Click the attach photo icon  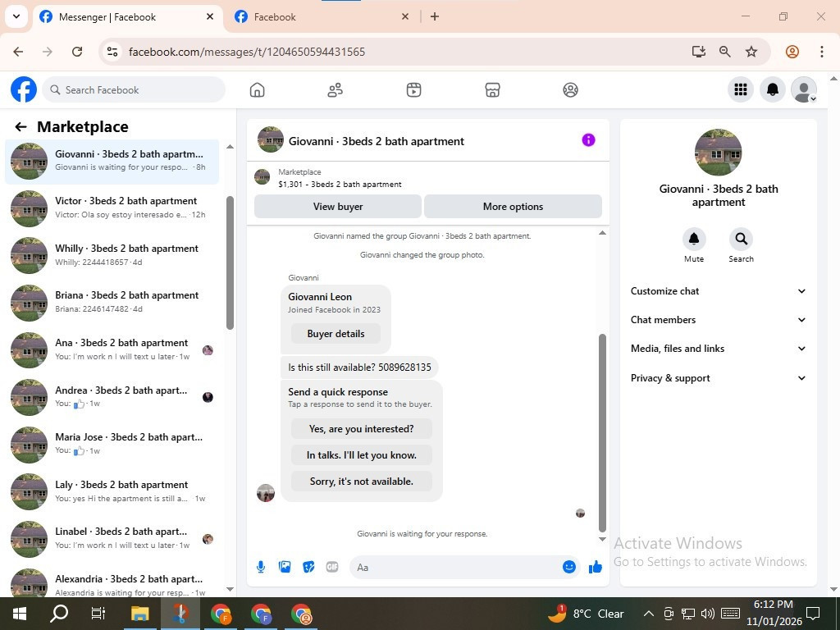click(x=285, y=567)
